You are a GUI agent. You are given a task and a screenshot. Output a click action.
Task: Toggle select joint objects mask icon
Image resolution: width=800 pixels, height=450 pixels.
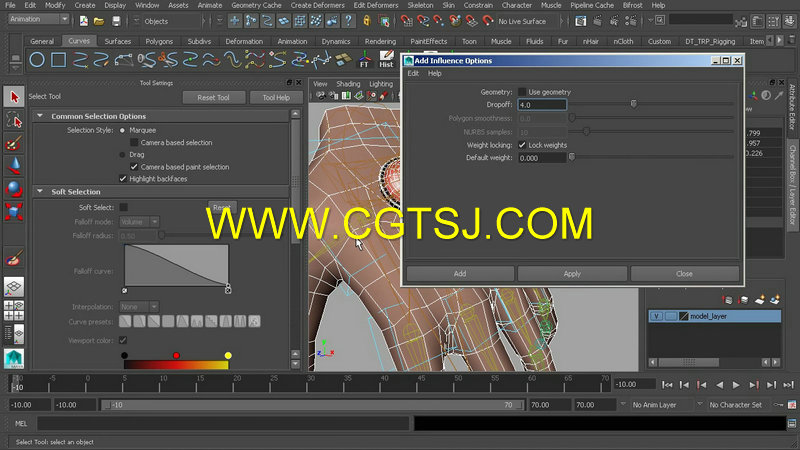[251, 21]
